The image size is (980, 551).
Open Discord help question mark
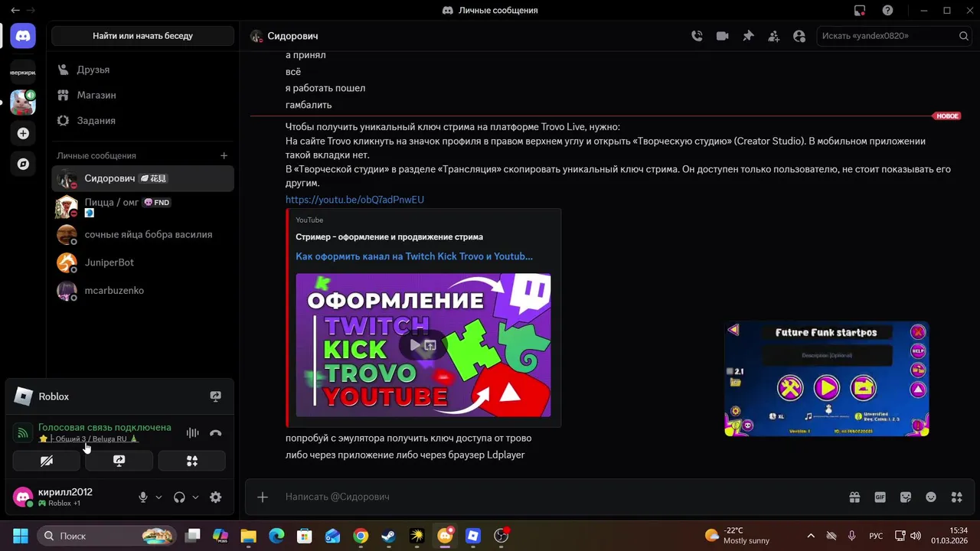click(x=887, y=11)
